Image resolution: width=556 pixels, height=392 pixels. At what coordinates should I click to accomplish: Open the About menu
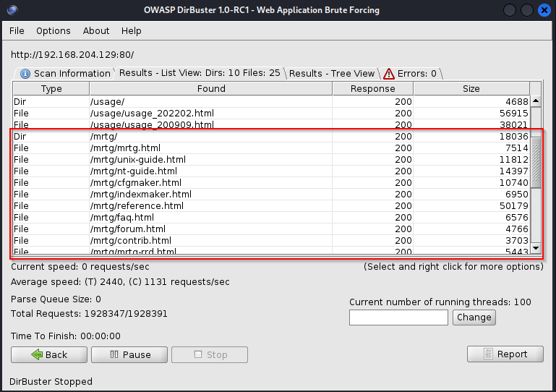[x=96, y=31]
